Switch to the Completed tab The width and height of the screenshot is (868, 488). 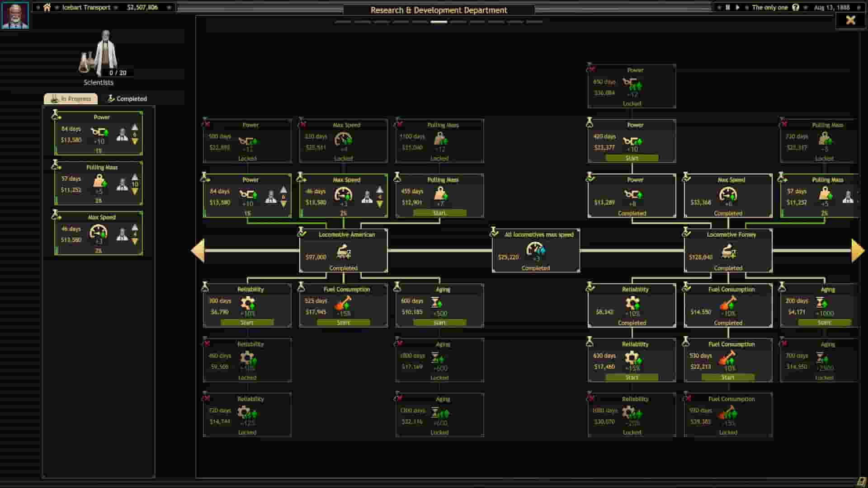pyautogui.click(x=127, y=99)
